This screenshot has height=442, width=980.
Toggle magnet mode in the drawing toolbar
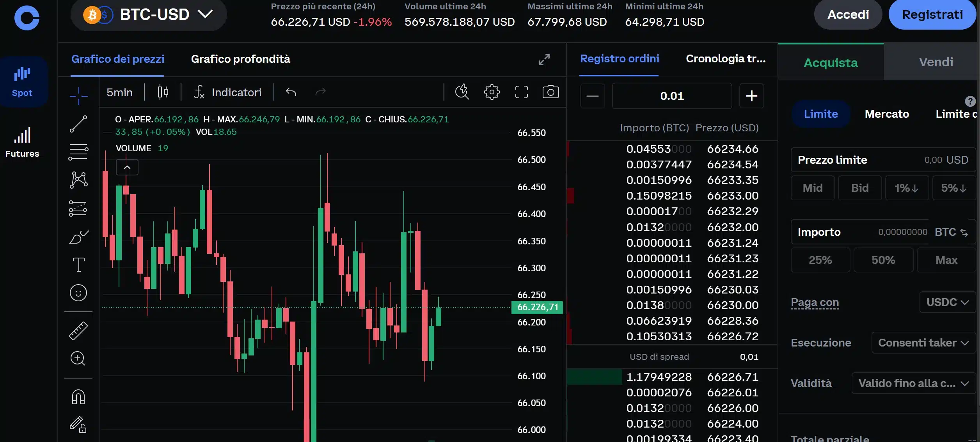pyautogui.click(x=78, y=396)
